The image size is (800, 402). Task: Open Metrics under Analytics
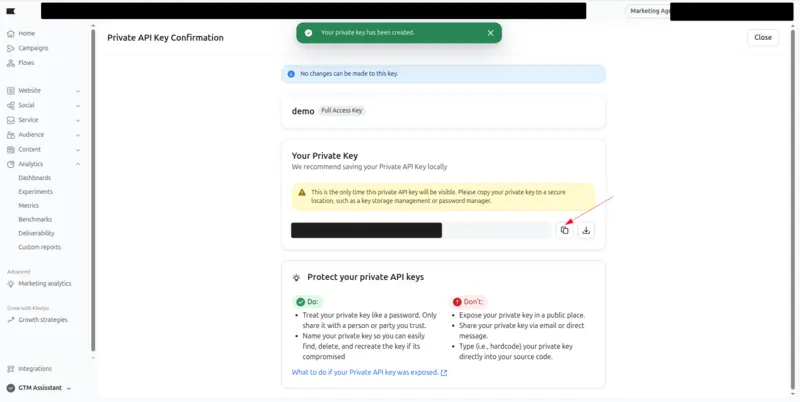point(29,206)
